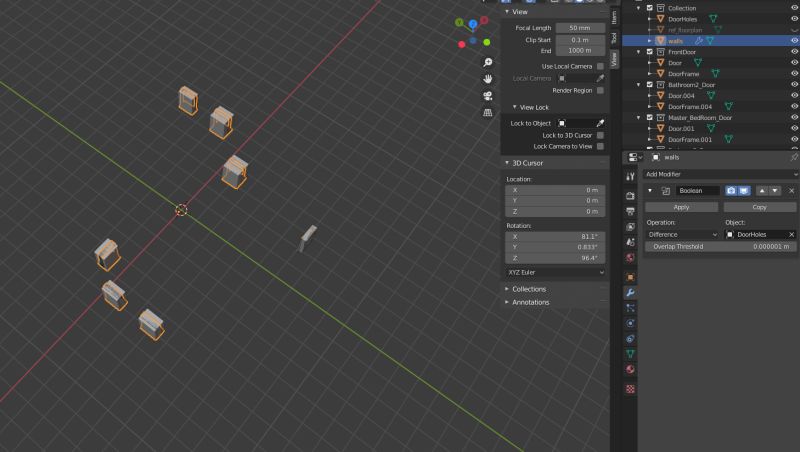Open the Operation Difference dropdown
The height and width of the screenshot is (452, 800).
(x=682, y=235)
